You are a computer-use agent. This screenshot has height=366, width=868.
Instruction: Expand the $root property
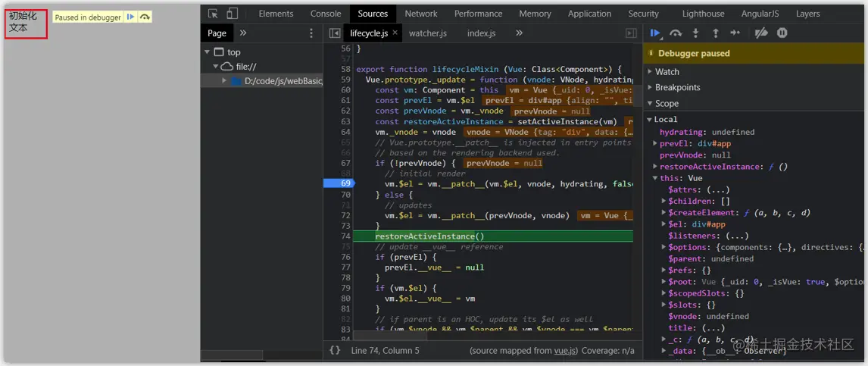663,281
